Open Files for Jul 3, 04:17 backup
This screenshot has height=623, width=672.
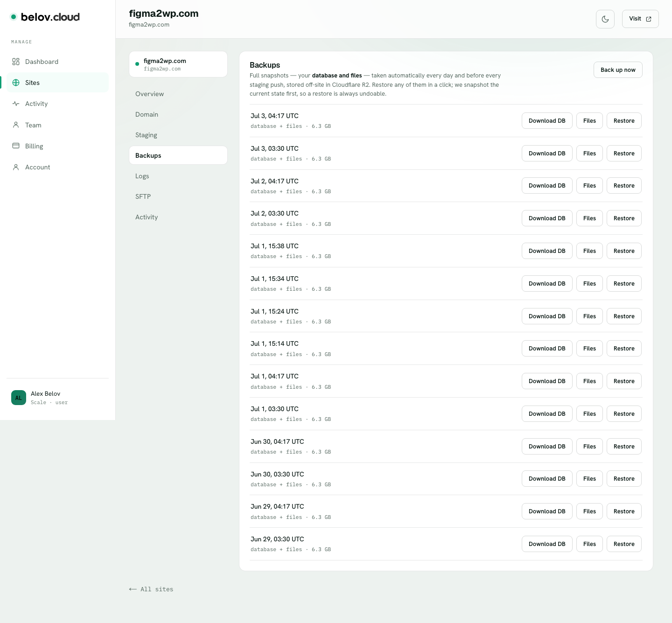point(589,121)
